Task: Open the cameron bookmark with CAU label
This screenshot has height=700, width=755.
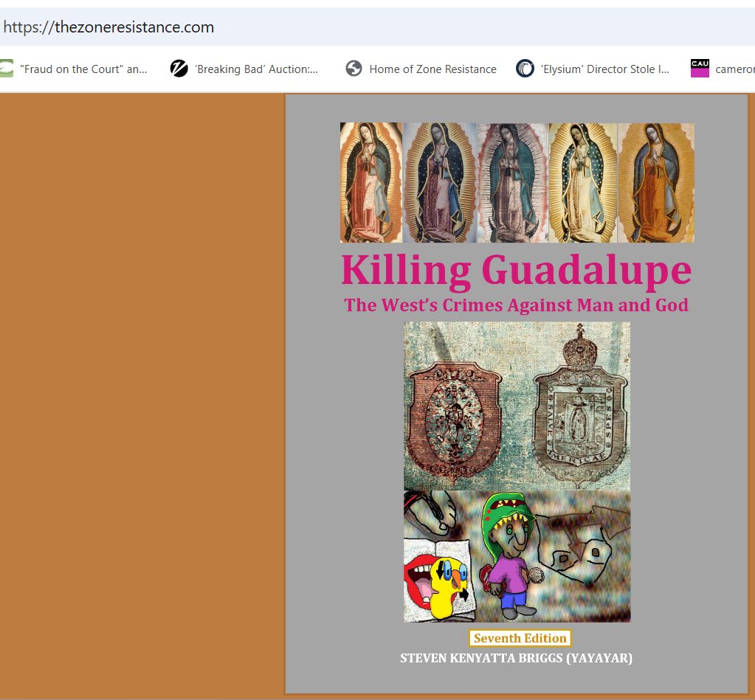Action: (723, 69)
